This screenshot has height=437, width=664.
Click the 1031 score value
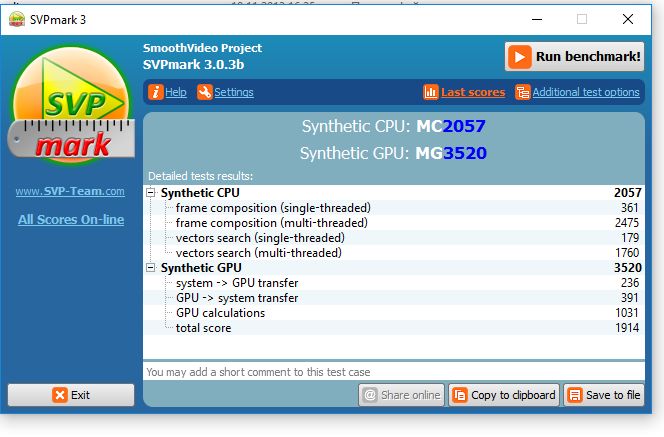[x=627, y=313]
